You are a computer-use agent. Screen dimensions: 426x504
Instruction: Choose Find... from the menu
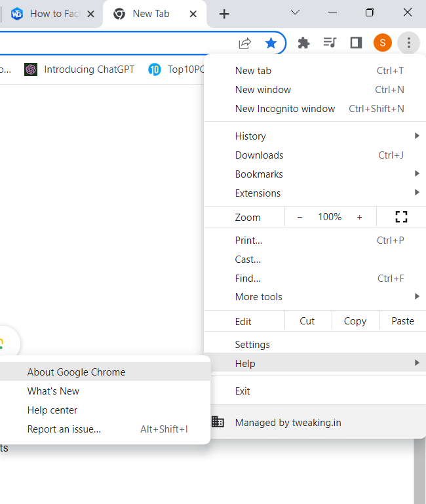[x=315, y=279]
